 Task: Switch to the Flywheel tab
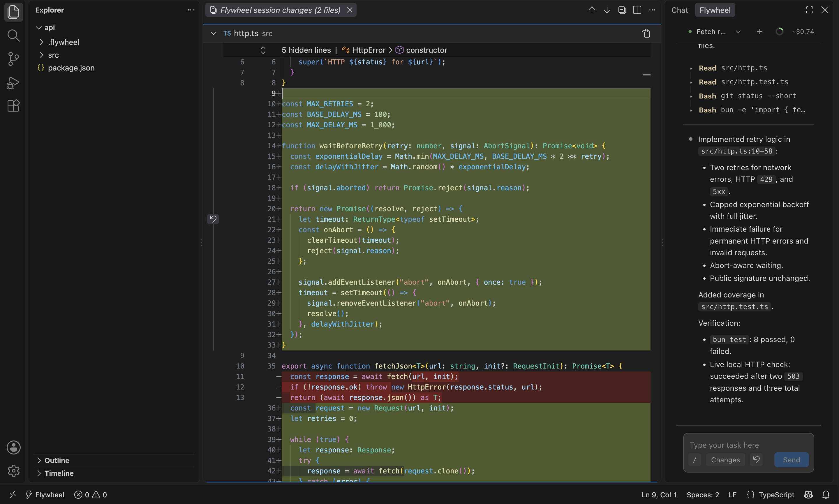pyautogui.click(x=715, y=10)
